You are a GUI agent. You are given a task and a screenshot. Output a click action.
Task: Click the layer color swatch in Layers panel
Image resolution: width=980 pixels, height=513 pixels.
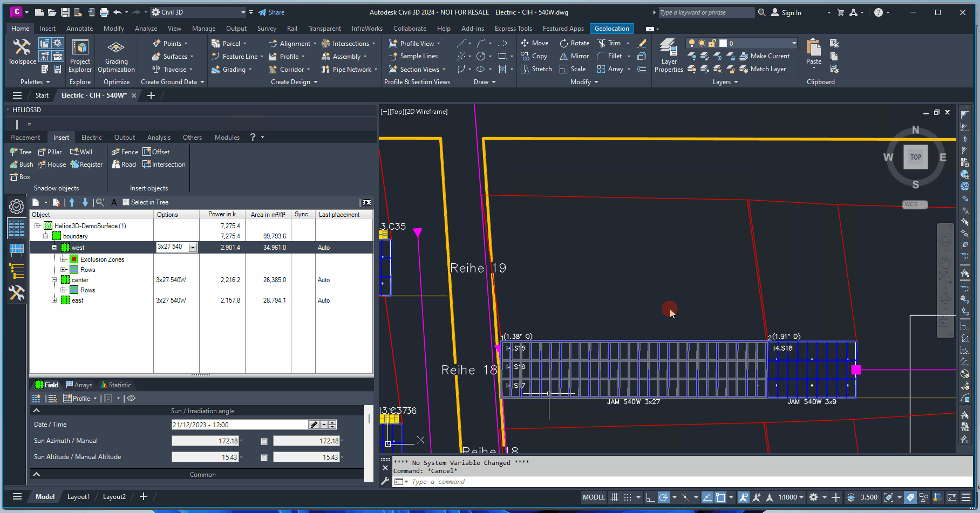point(723,43)
